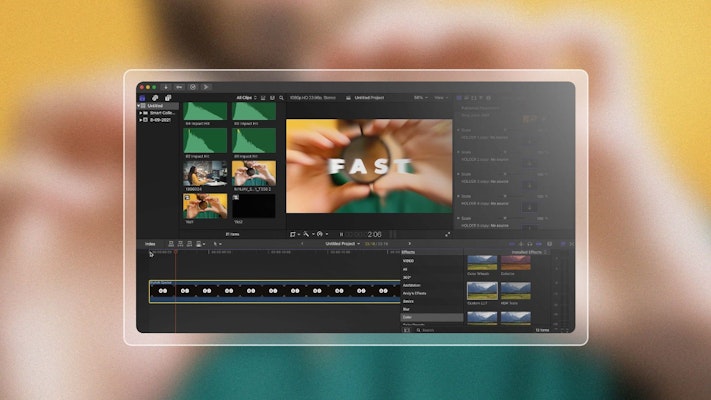This screenshot has height=400, width=711.
Task: Click the Import Media arrow icon
Action: pyautogui.click(x=166, y=87)
